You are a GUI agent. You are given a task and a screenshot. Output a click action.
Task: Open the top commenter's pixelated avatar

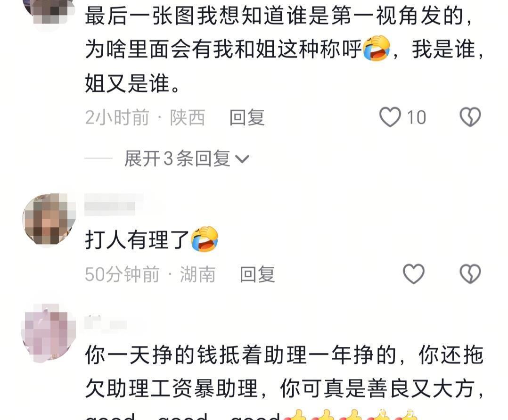pyautogui.click(x=49, y=12)
